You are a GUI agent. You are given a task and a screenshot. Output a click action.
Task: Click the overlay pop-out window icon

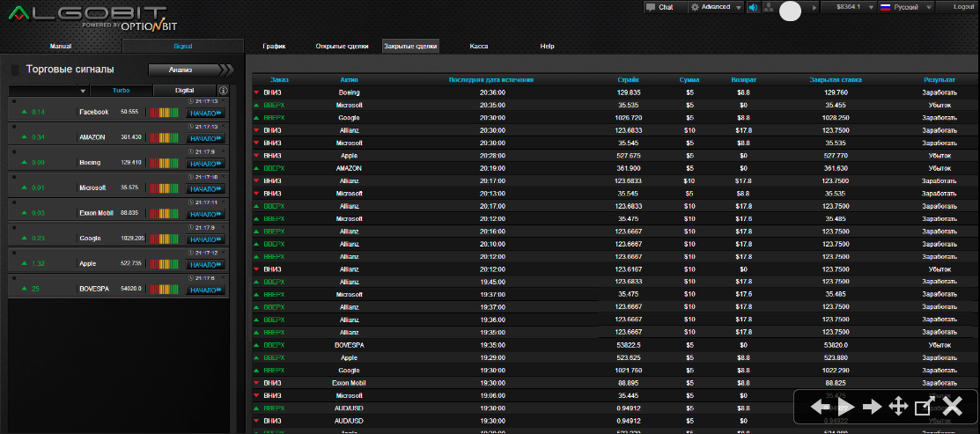(924, 407)
